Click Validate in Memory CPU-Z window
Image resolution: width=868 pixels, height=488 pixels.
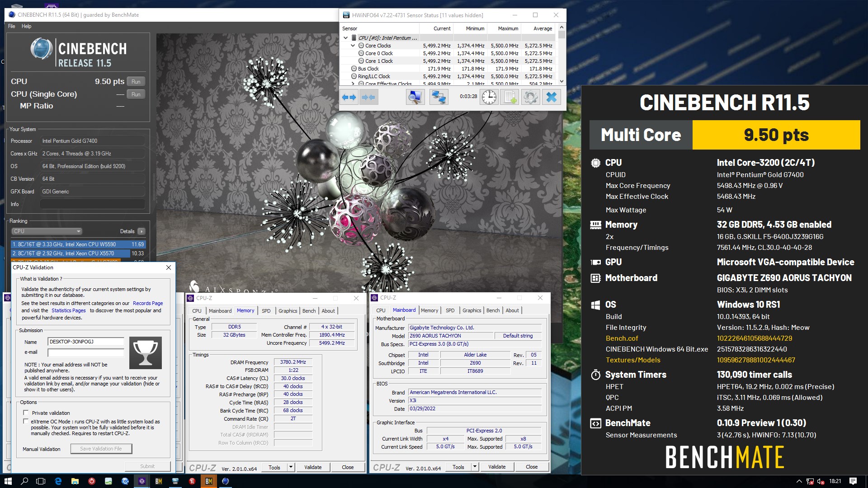(x=313, y=467)
